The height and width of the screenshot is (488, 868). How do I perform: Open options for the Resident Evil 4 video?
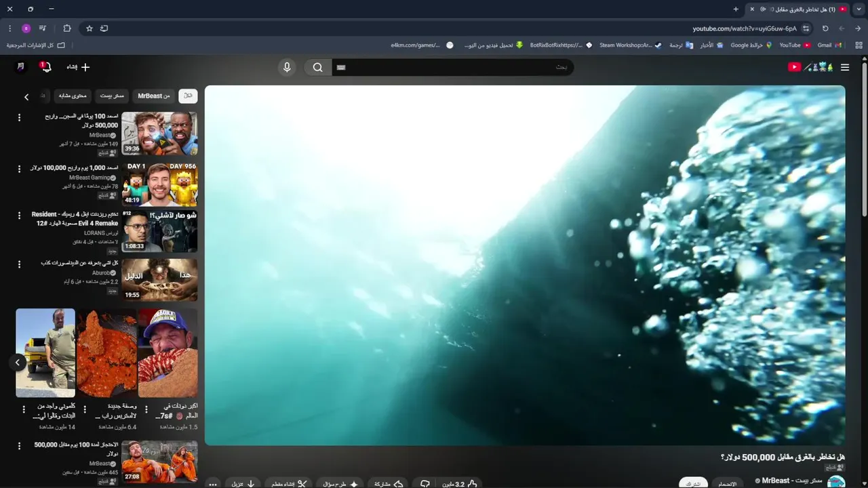[19, 215]
